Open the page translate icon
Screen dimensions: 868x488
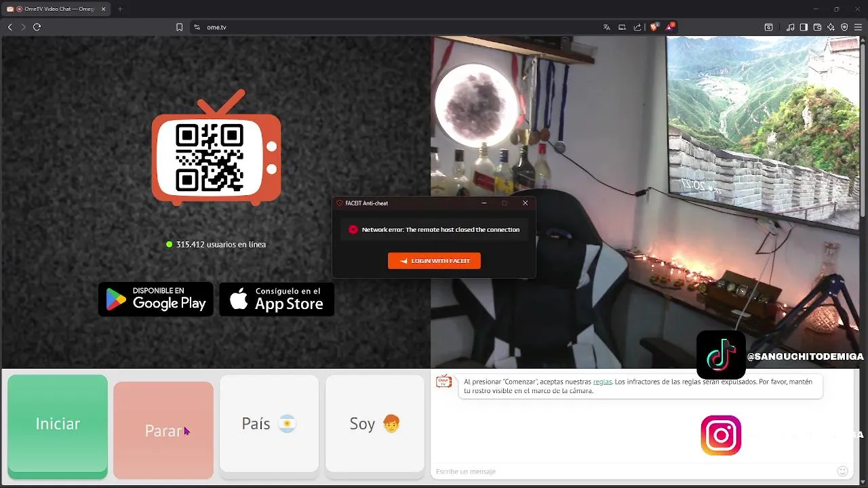click(x=606, y=27)
